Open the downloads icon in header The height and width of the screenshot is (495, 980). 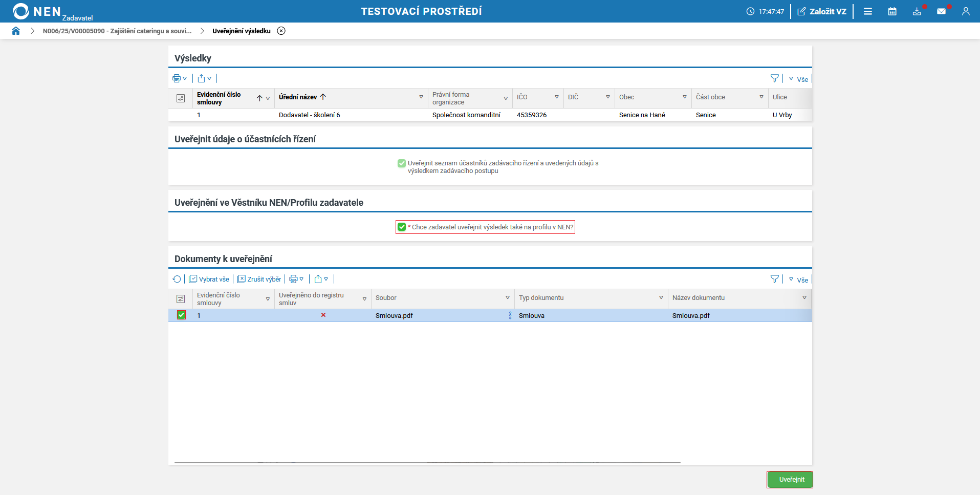coord(917,11)
